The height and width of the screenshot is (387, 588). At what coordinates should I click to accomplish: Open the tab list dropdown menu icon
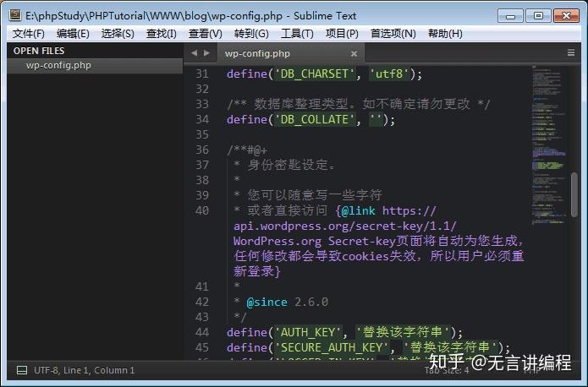tap(571, 53)
